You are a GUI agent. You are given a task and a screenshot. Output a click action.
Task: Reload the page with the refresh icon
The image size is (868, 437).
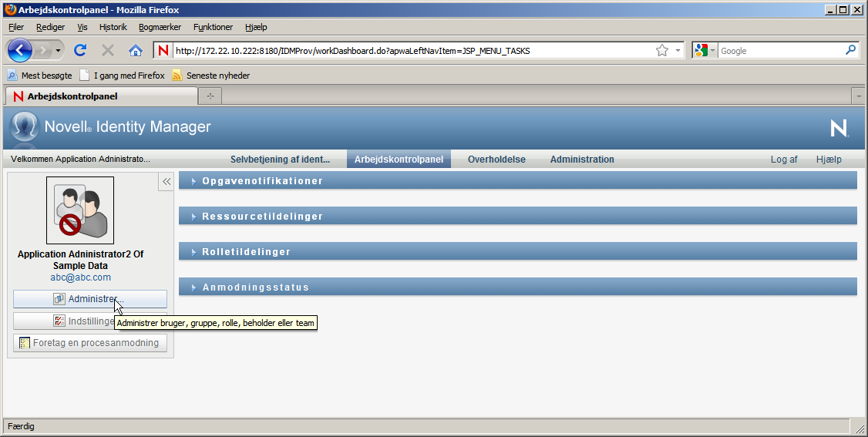[x=80, y=50]
